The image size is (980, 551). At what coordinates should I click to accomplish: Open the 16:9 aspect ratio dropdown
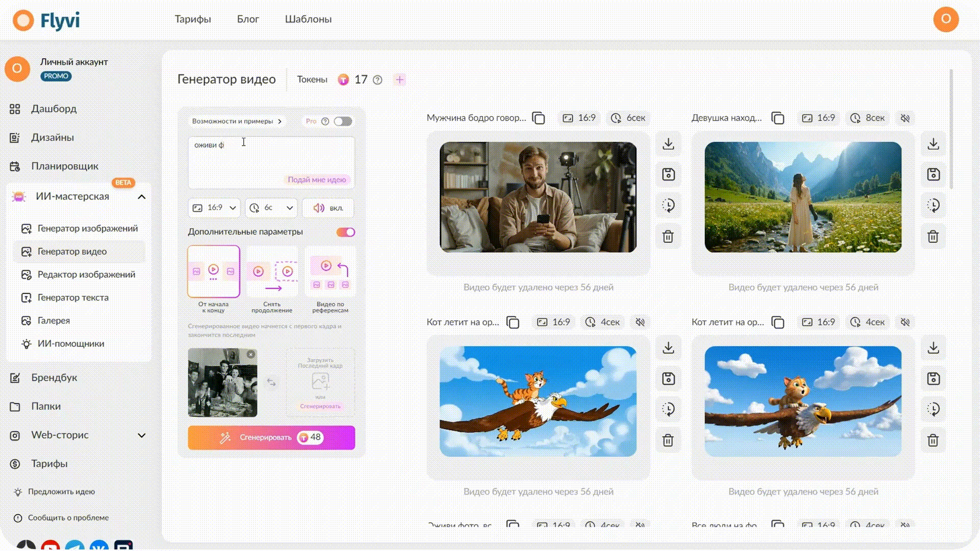pos(214,208)
